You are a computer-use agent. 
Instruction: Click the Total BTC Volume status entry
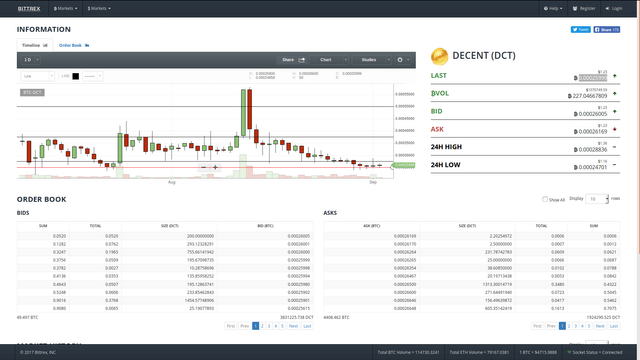coord(408,352)
